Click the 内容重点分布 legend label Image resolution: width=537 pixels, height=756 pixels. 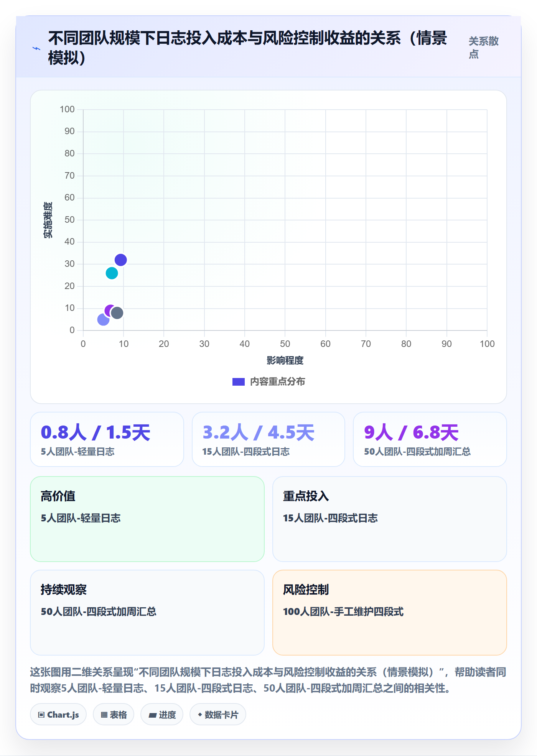pyautogui.click(x=277, y=382)
